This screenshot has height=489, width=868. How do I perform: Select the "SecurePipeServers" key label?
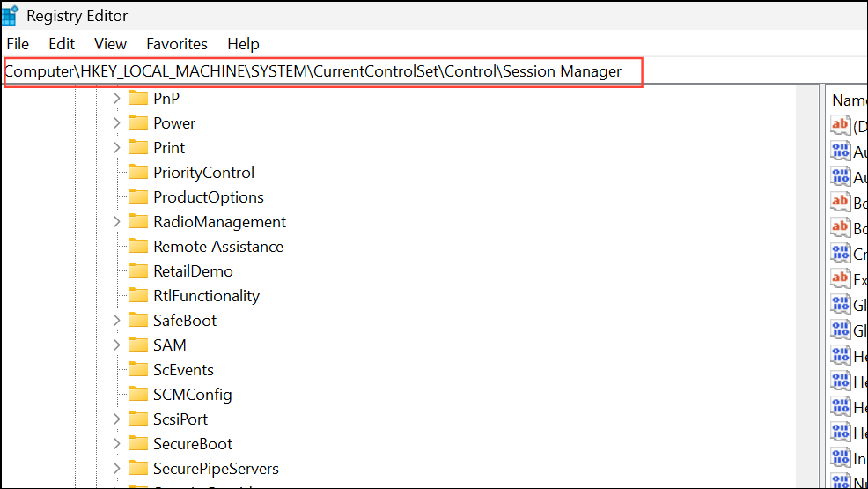tap(216, 469)
